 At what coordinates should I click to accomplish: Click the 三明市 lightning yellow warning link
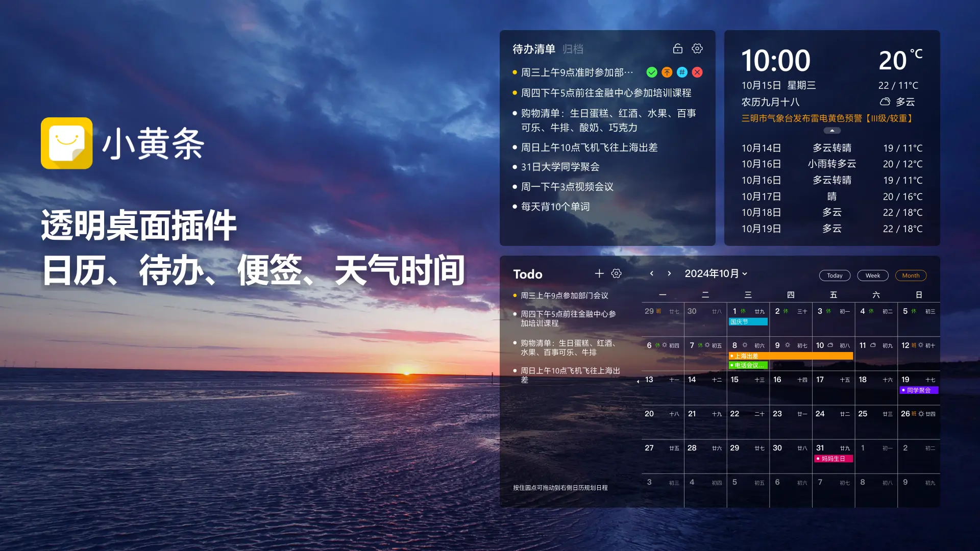(x=827, y=118)
